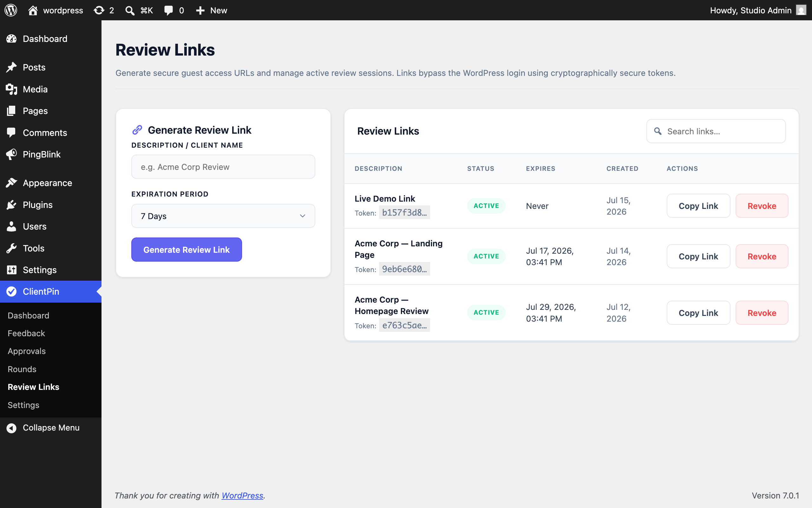
Task: Revoke the Live Demo Link
Action: [x=762, y=206]
